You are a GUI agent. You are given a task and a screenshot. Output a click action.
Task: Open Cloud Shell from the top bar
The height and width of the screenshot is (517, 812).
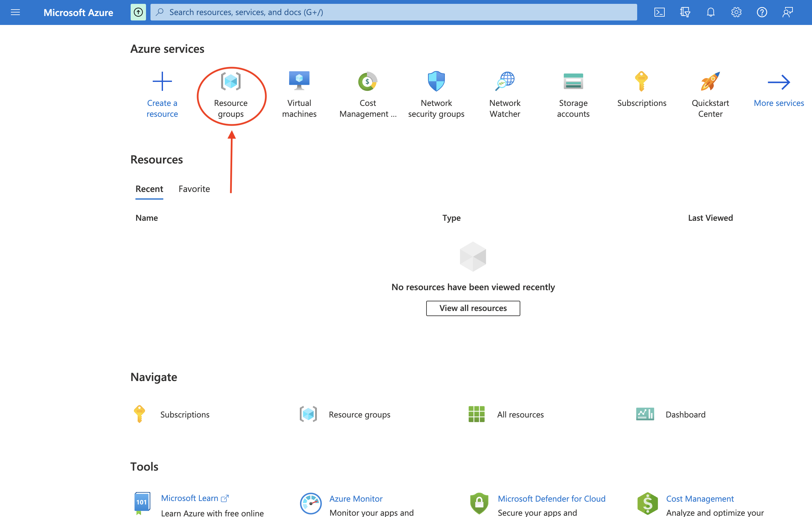(x=659, y=12)
